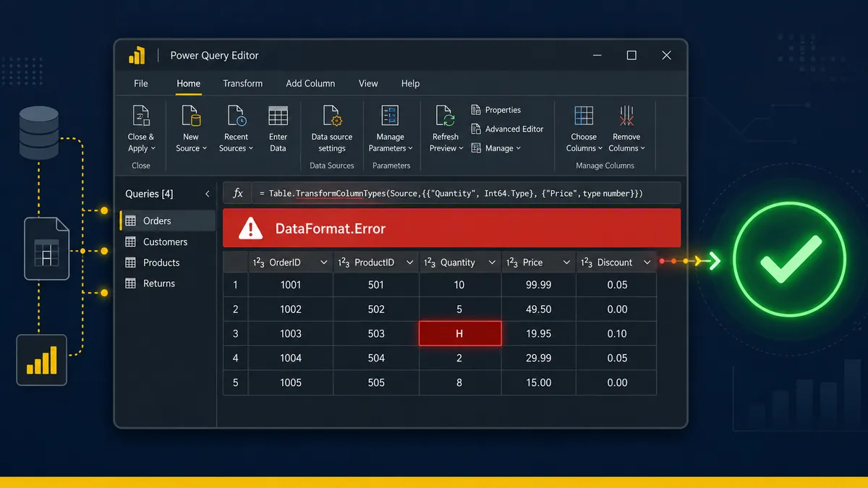Image resolution: width=868 pixels, height=488 pixels.
Task: Select the Discount cell 0.10
Action: [617, 334]
